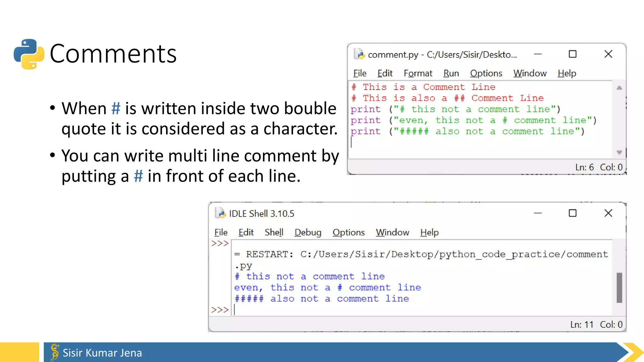Close the comment.py editor window
Screen dimensions: 644x362
tap(608, 54)
